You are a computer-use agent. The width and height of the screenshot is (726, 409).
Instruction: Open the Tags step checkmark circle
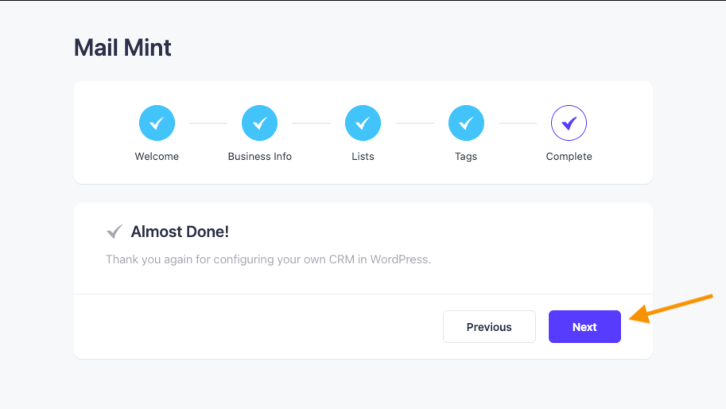click(x=466, y=123)
